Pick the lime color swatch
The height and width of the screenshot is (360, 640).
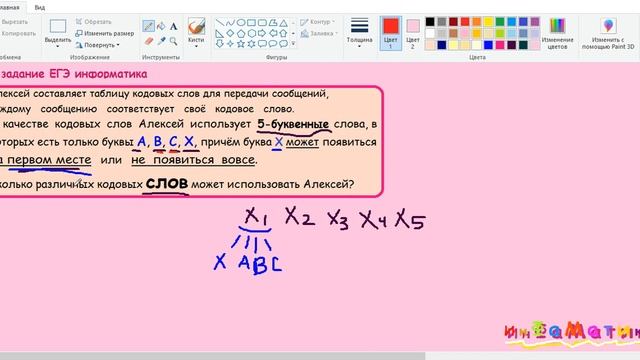point(500,33)
